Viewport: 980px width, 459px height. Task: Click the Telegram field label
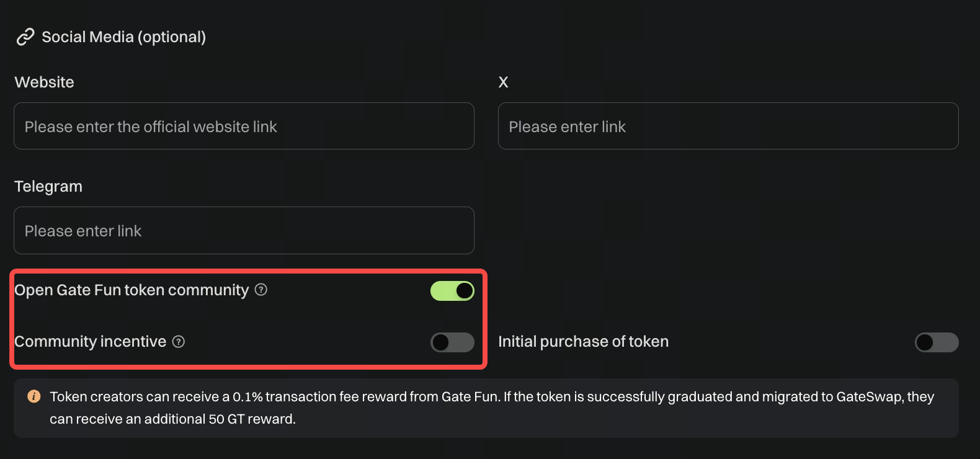[48, 187]
